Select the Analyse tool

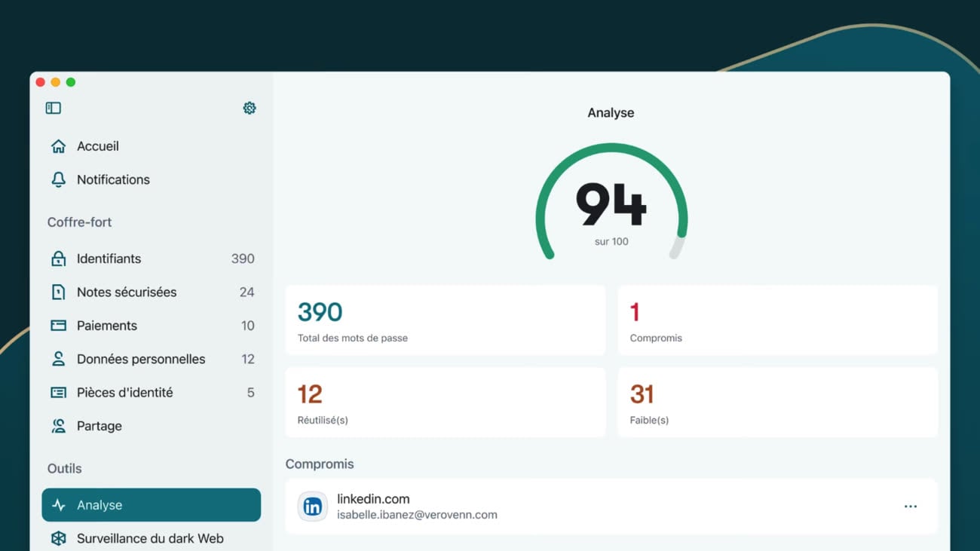(x=151, y=505)
